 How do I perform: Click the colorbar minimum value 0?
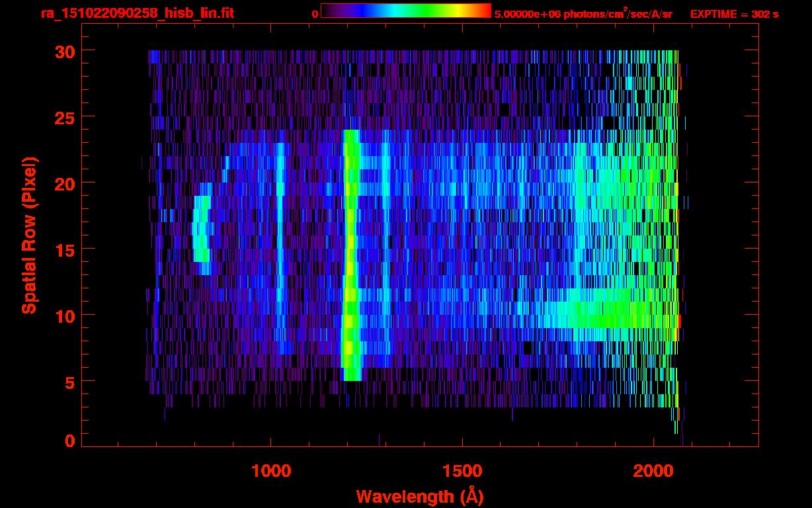[x=315, y=14]
